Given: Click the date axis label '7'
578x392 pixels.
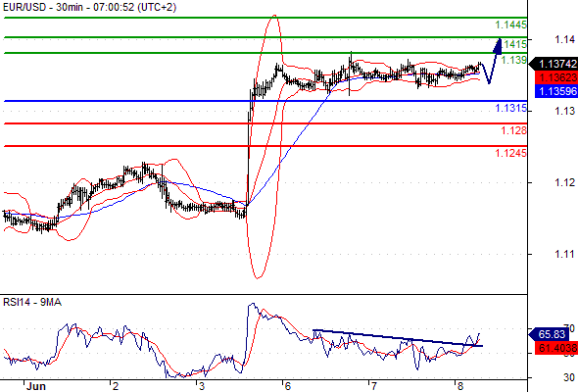Looking at the screenshot, I should [x=374, y=386].
